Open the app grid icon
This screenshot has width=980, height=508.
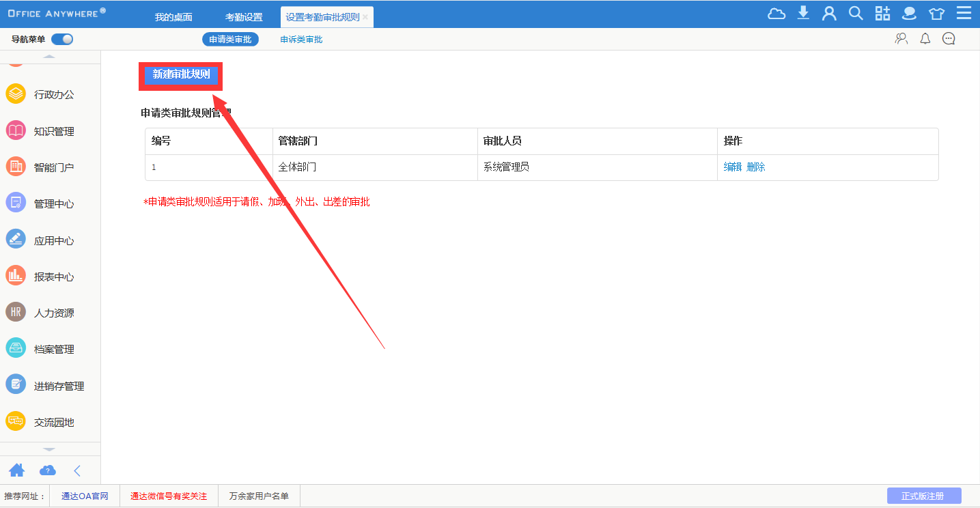[882, 14]
